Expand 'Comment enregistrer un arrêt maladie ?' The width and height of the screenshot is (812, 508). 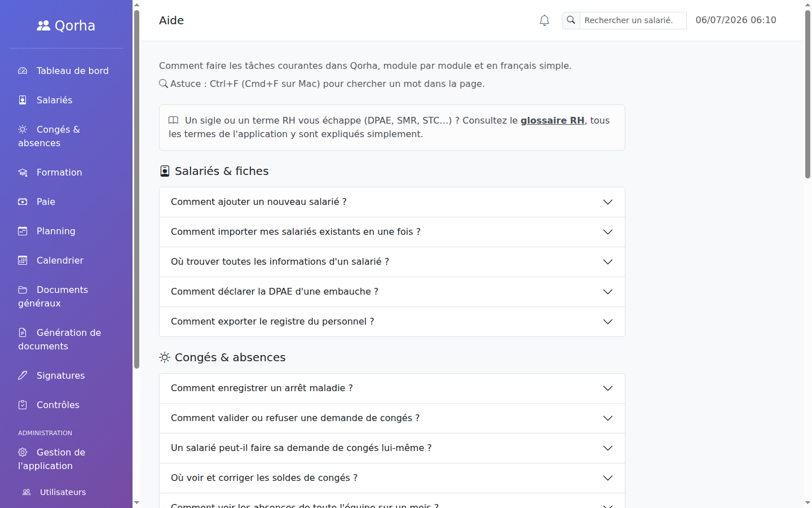392,388
